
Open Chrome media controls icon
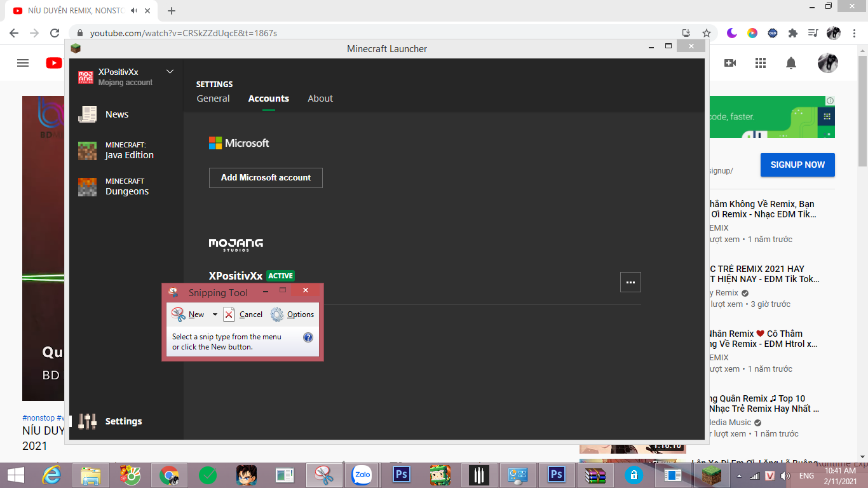(813, 33)
